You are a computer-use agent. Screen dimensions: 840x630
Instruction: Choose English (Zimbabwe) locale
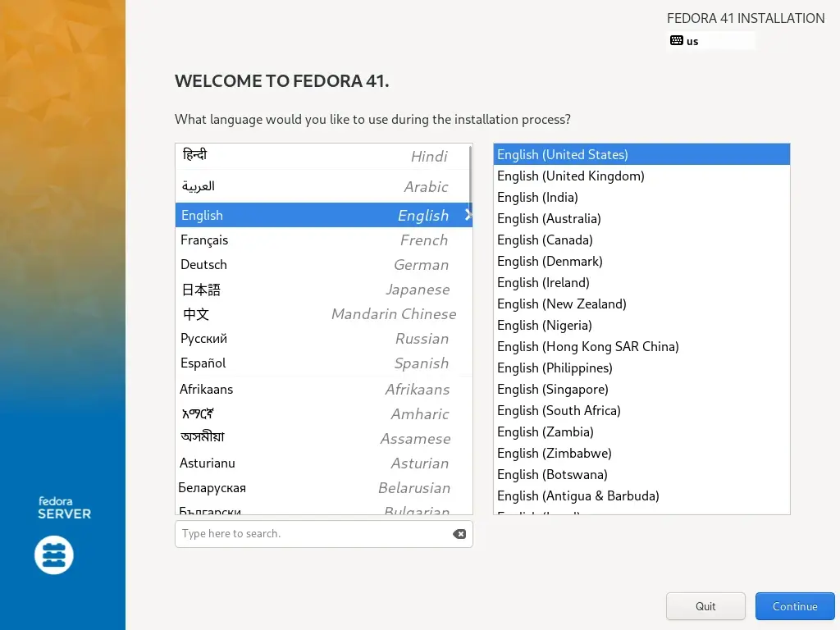point(641,453)
